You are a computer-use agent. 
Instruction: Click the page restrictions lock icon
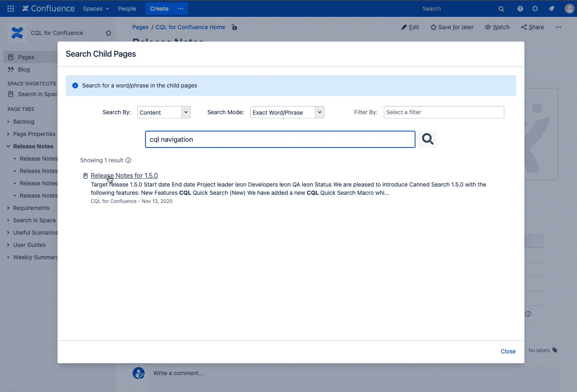234,27
